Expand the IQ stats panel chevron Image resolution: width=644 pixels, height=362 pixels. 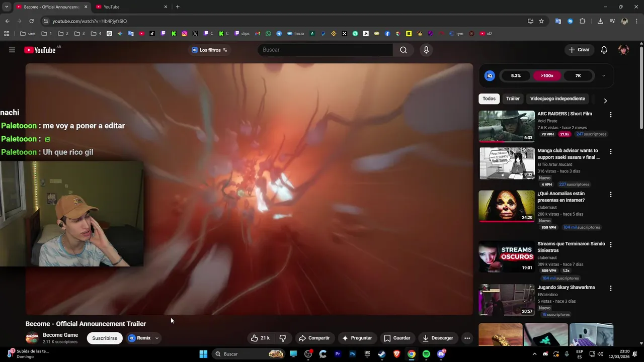pyautogui.click(x=603, y=76)
